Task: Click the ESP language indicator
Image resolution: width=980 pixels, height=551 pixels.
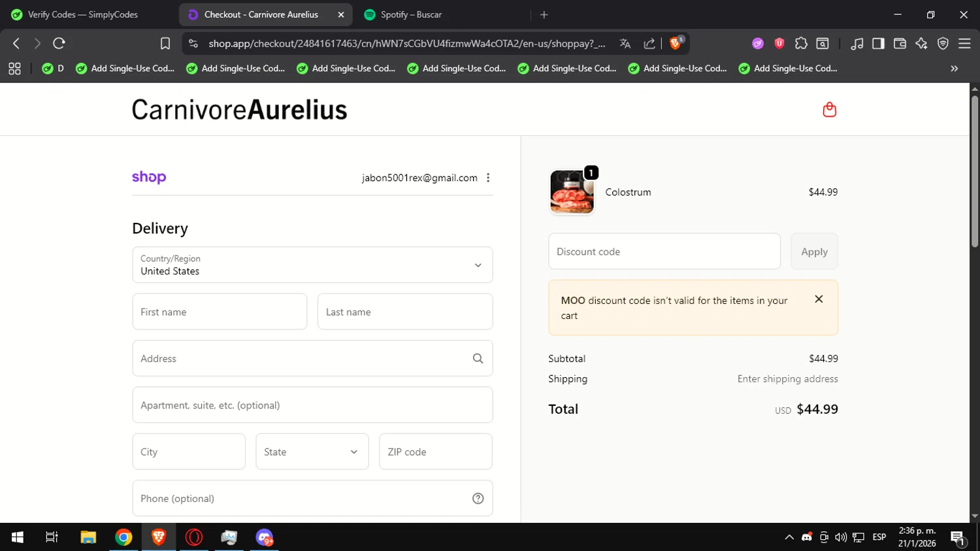Action: pos(879,537)
